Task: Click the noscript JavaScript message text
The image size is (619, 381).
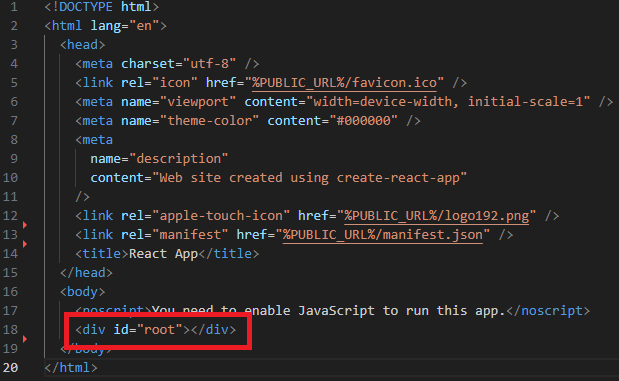Action: tap(328, 311)
